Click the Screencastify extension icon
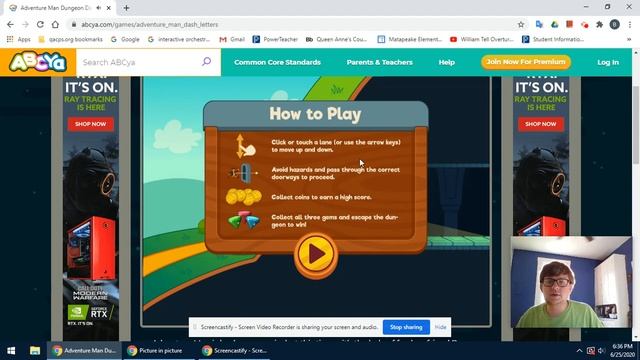Image resolution: width=640 pixels, height=360 pixels. pos(584,24)
